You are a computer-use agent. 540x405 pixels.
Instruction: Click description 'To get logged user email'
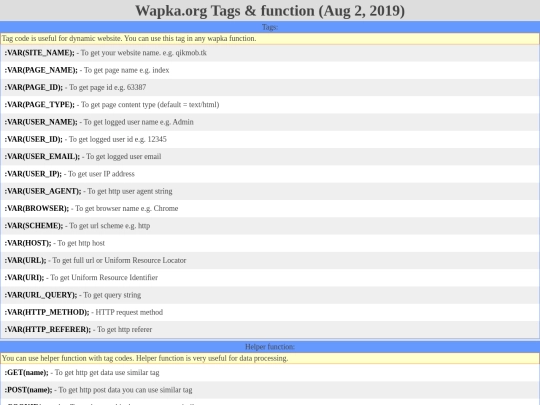[x=124, y=157]
